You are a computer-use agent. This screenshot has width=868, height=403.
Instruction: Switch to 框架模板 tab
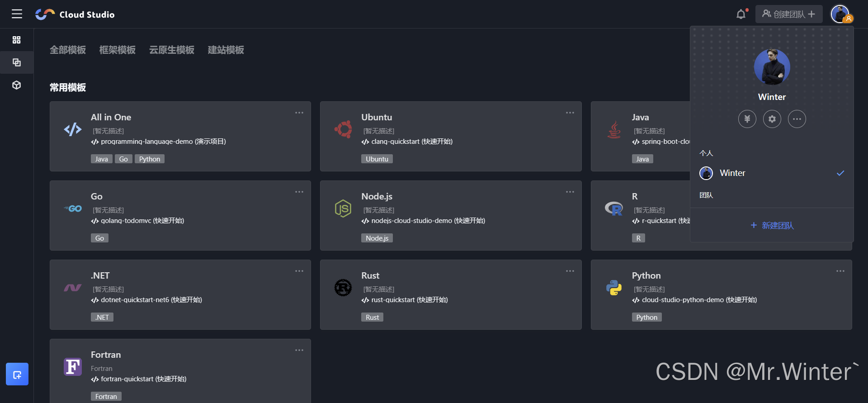tap(118, 50)
